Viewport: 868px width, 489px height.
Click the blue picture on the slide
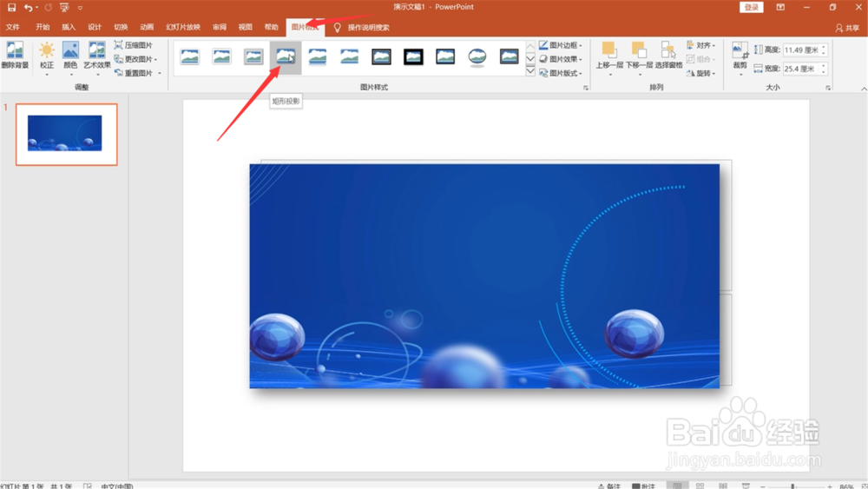(x=484, y=276)
